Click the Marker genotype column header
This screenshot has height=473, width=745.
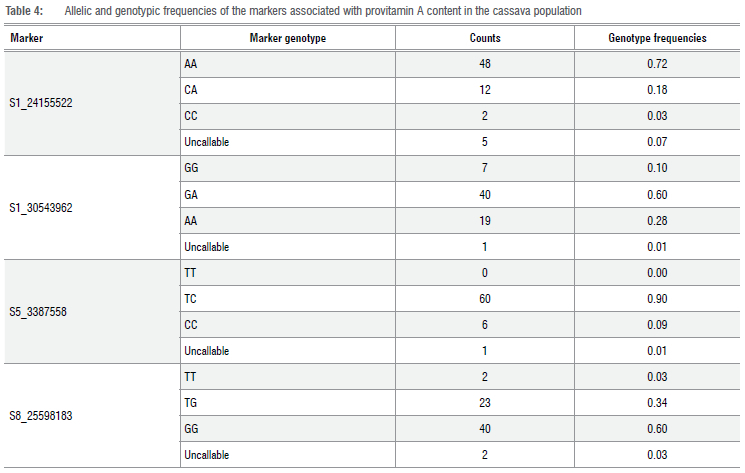coord(287,38)
